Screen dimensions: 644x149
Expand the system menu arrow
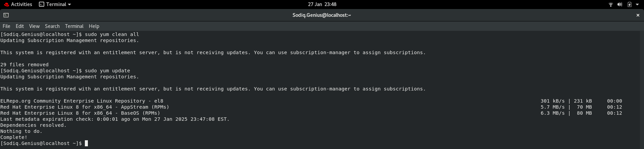[637, 4]
